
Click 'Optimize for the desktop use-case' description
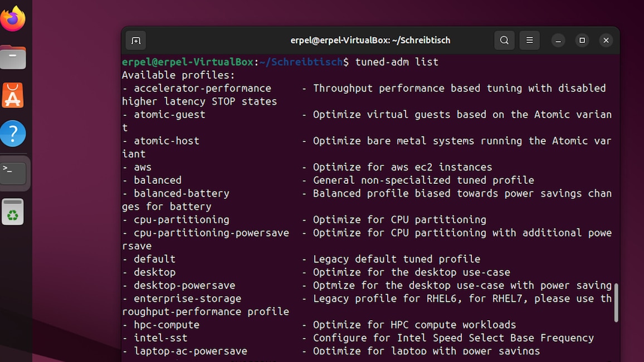tap(412, 272)
